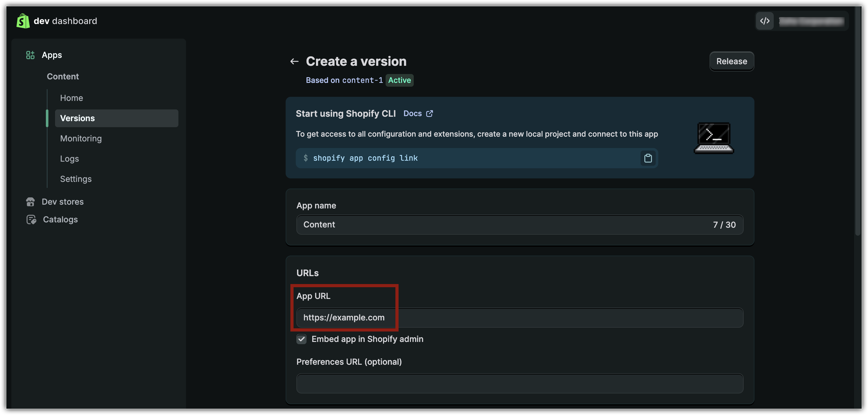Open the app Settings page
The width and height of the screenshot is (868, 415).
[76, 179]
